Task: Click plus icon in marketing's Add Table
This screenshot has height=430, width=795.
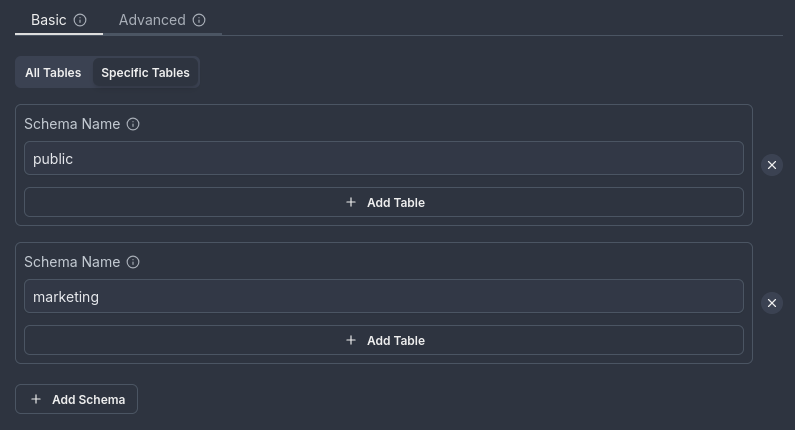Action: (350, 340)
